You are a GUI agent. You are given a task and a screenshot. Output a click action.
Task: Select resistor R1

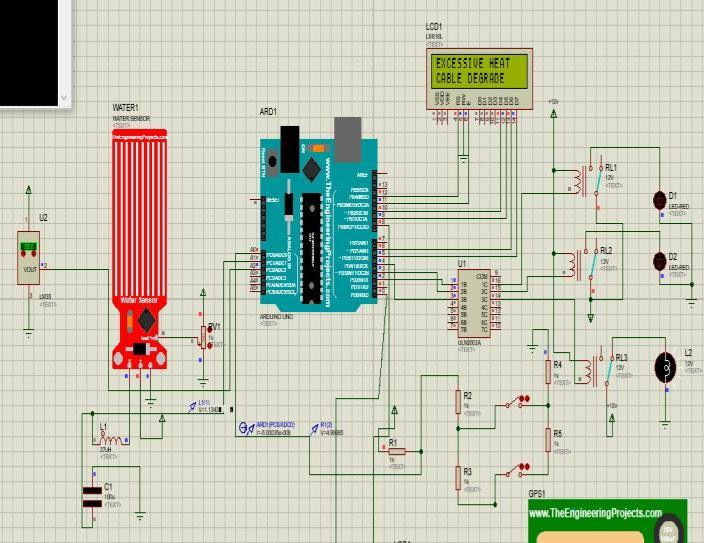click(x=397, y=451)
